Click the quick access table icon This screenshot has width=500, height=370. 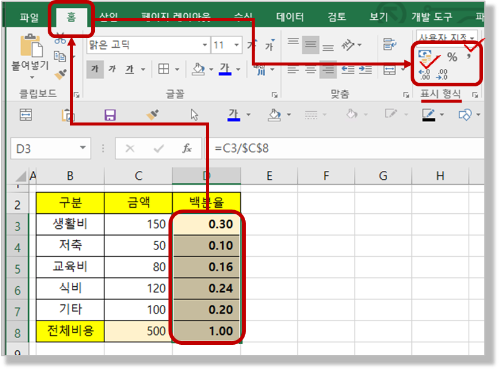pyautogui.click(x=26, y=115)
